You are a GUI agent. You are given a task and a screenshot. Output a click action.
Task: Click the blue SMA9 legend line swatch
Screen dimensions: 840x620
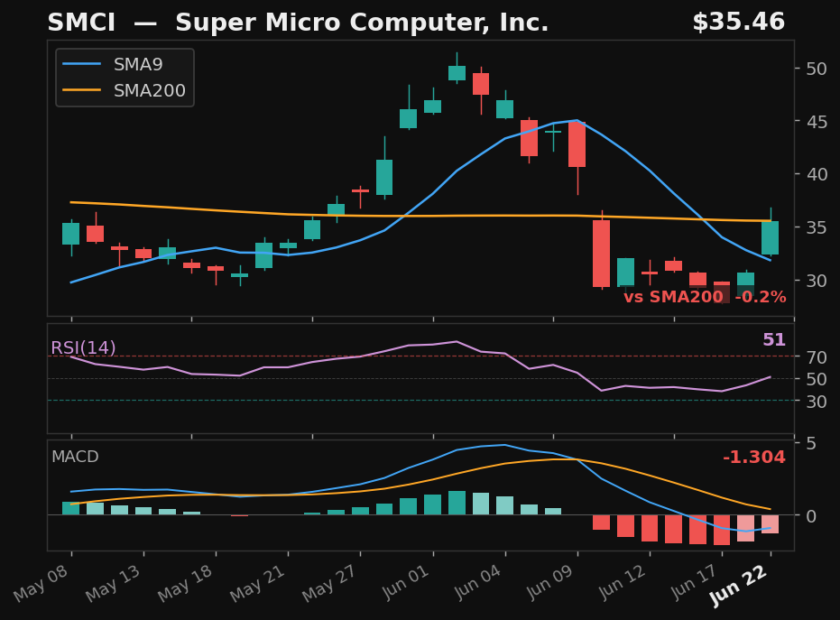coord(81,64)
